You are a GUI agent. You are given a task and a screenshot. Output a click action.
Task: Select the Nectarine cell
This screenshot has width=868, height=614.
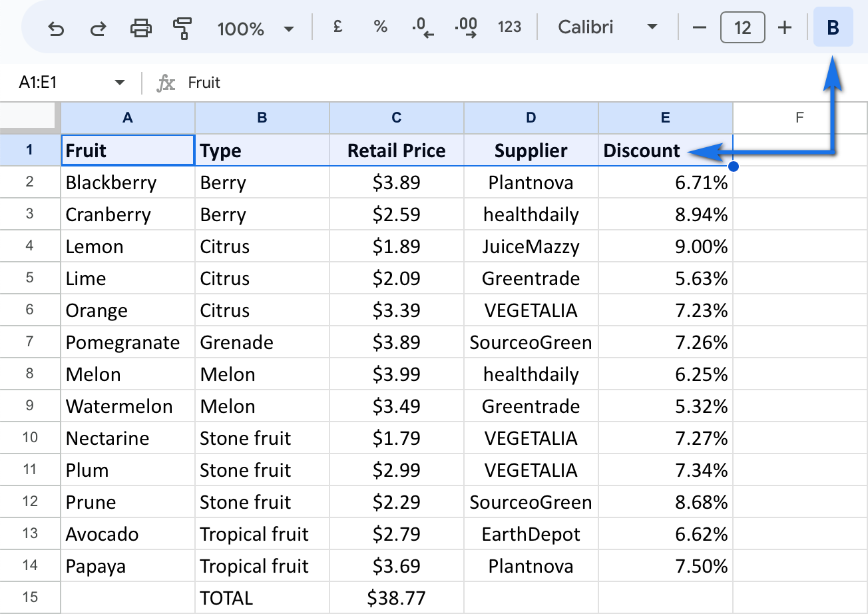coord(128,438)
